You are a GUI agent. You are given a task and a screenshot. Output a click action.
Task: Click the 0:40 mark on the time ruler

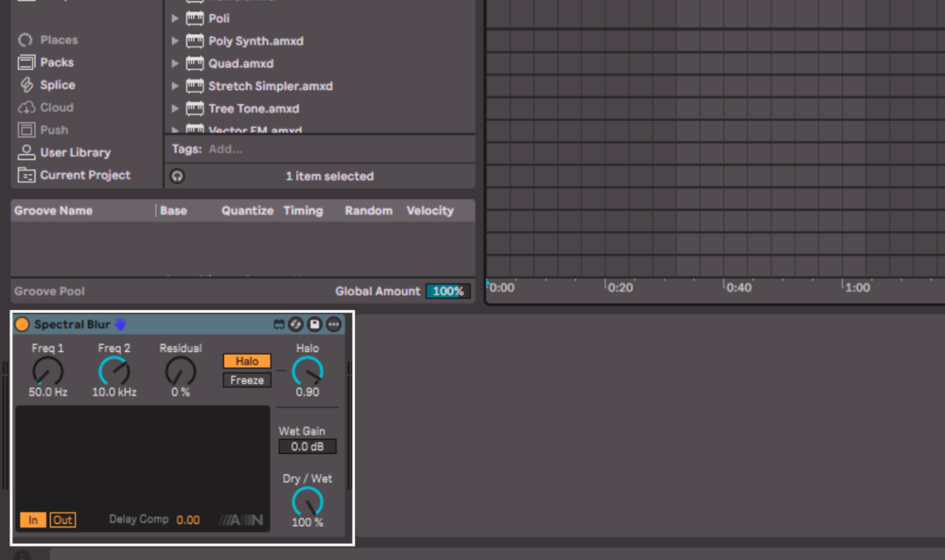(x=738, y=287)
